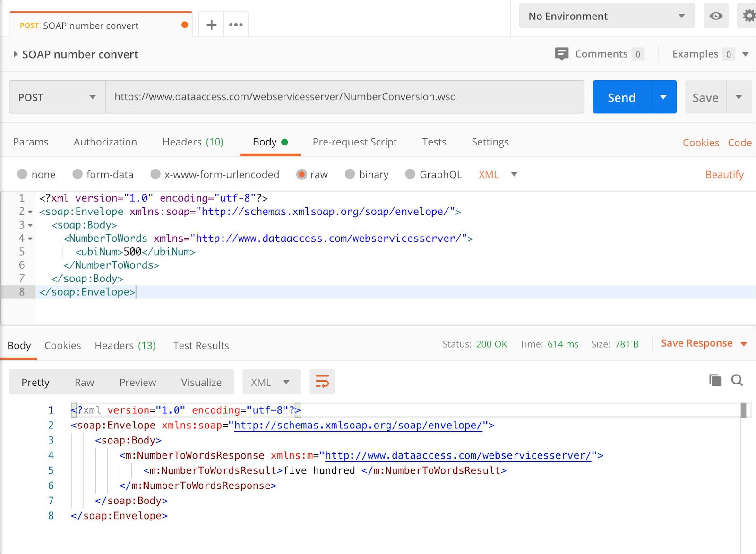This screenshot has height=554, width=756.
Task: Click the Send button
Action: (622, 97)
